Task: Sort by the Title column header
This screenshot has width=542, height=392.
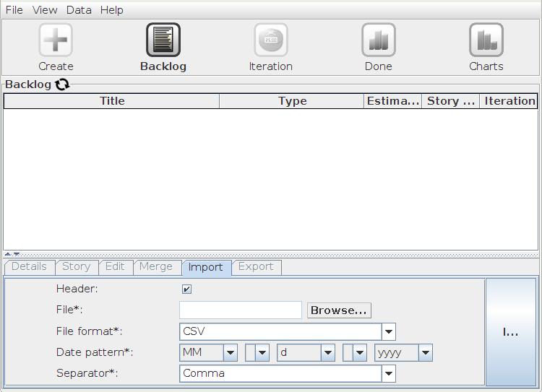Action: tap(111, 101)
